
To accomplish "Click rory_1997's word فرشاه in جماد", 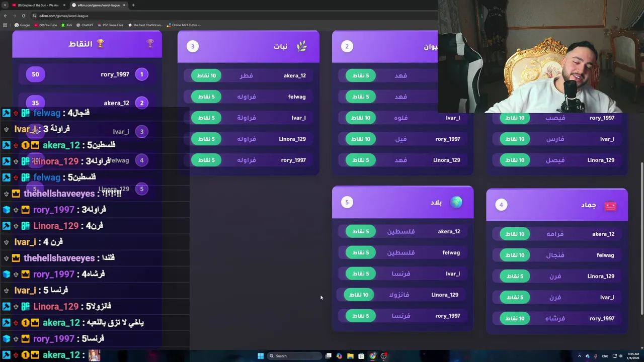I will 555,318.
